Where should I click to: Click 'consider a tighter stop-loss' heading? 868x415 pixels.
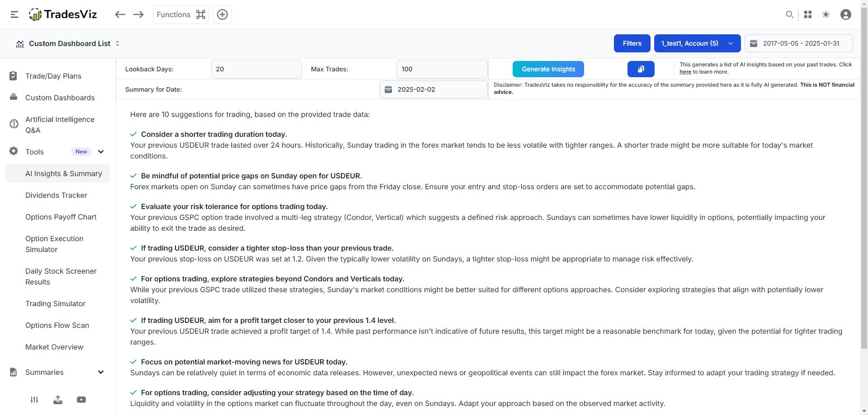coord(267,248)
